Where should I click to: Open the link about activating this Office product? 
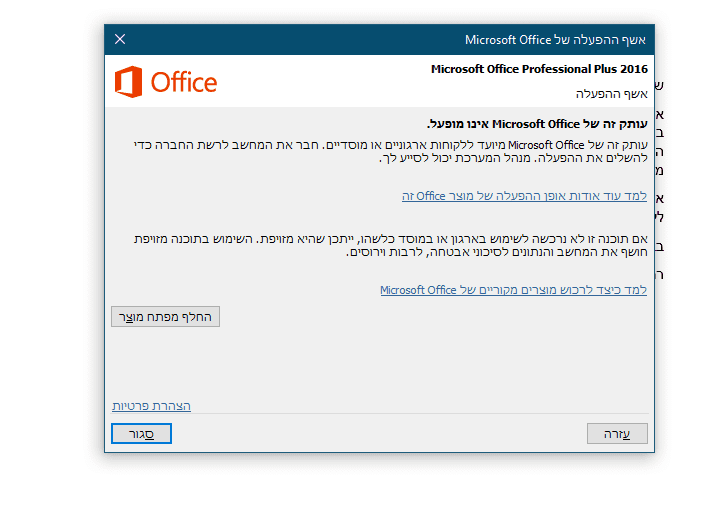click(x=524, y=196)
